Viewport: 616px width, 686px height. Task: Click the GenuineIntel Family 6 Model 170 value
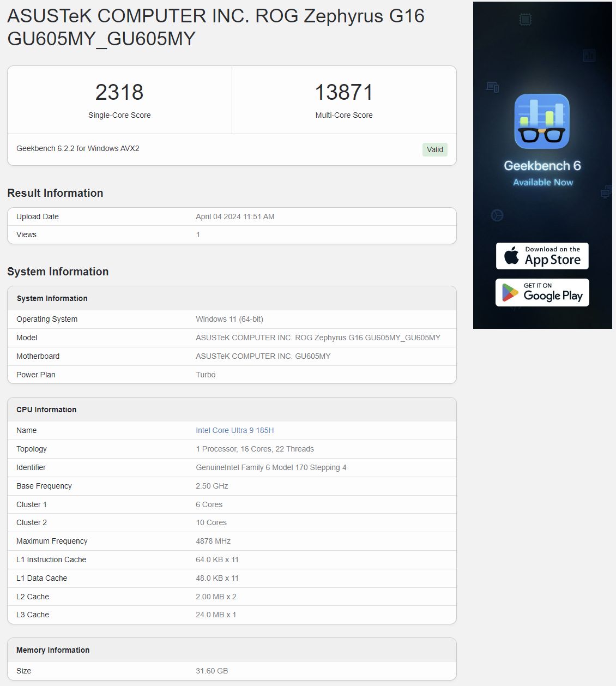click(271, 467)
